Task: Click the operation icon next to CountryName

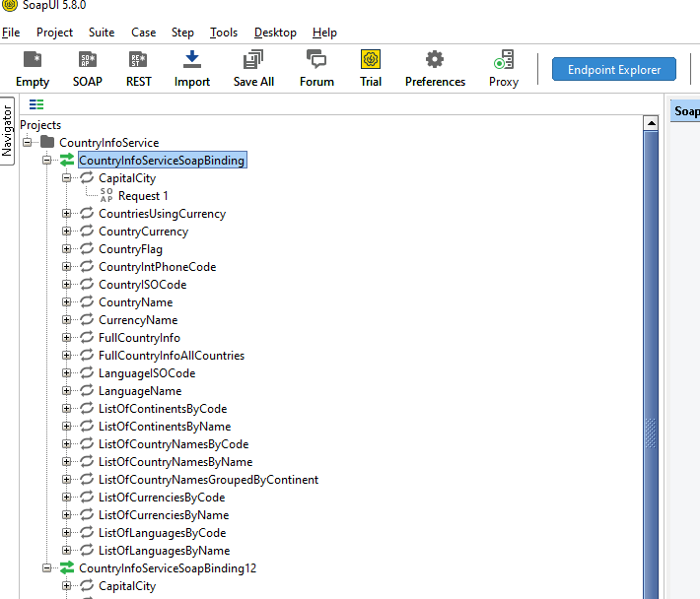Action: pos(87,301)
